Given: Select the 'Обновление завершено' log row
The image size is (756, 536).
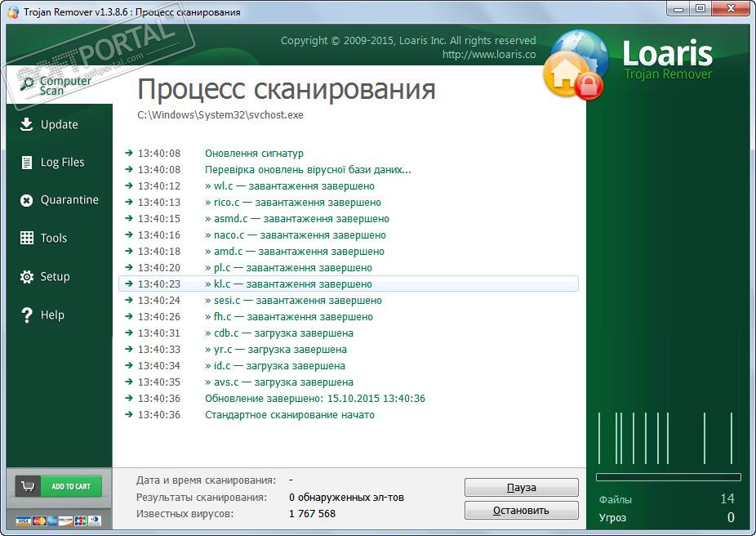Looking at the screenshot, I should tap(348, 399).
